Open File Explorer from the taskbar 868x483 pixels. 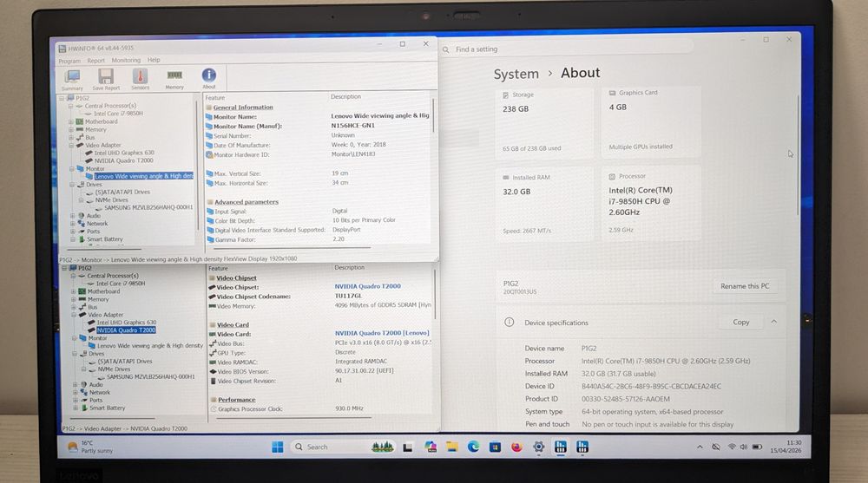451,447
